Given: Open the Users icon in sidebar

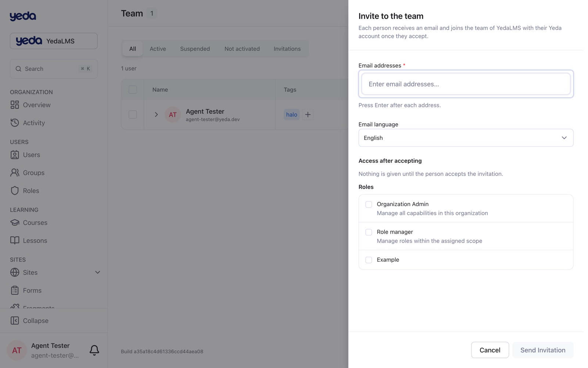Looking at the screenshot, I should pos(15,155).
